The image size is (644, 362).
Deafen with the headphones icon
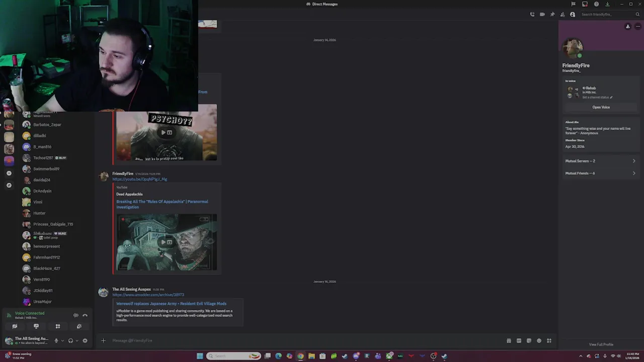[70, 340]
